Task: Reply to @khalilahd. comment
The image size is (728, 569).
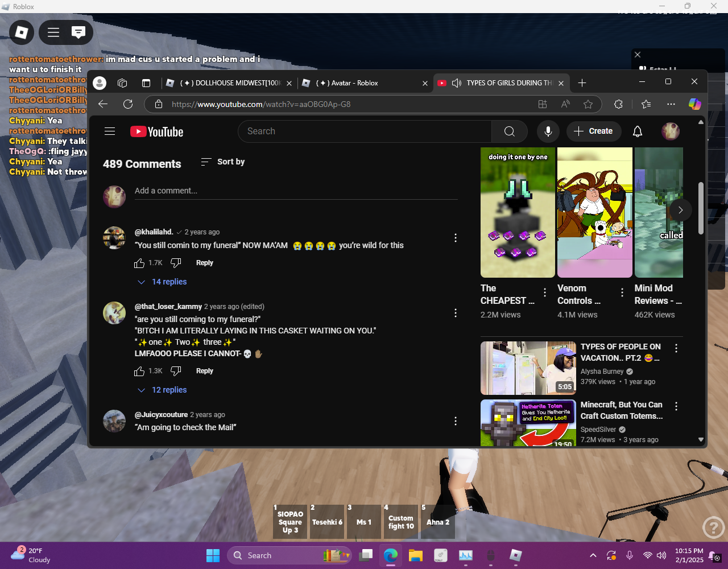Action: point(205,263)
